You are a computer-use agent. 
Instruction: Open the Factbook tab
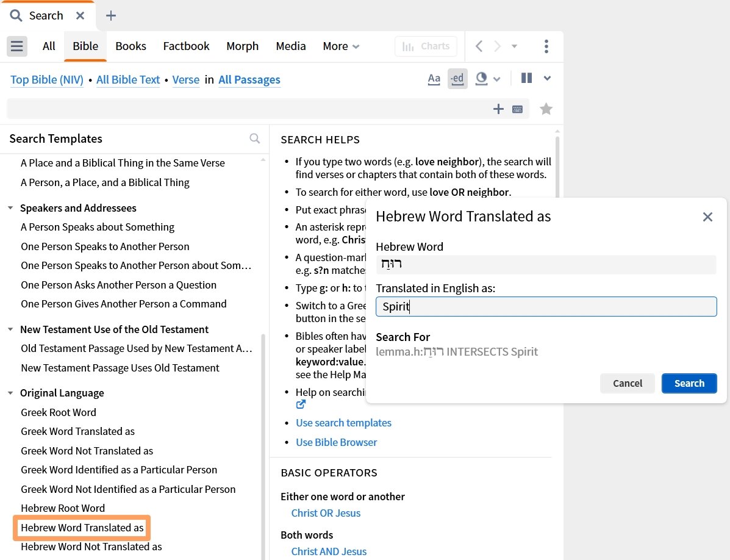point(186,46)
